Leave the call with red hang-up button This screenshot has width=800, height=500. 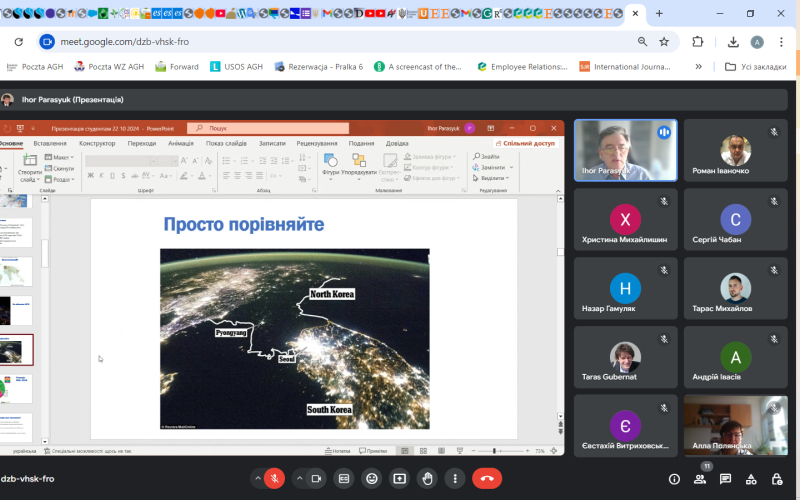coord(487,479)
